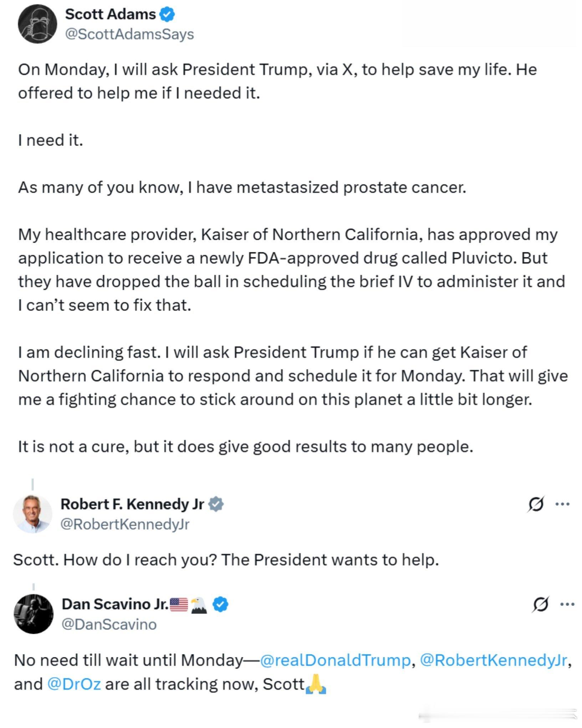Click the grey verified badge beside Robert F. Kennedy Jr
Image resolution: width=582 pixels, height=728 pixels.
[x=216, y=504]
